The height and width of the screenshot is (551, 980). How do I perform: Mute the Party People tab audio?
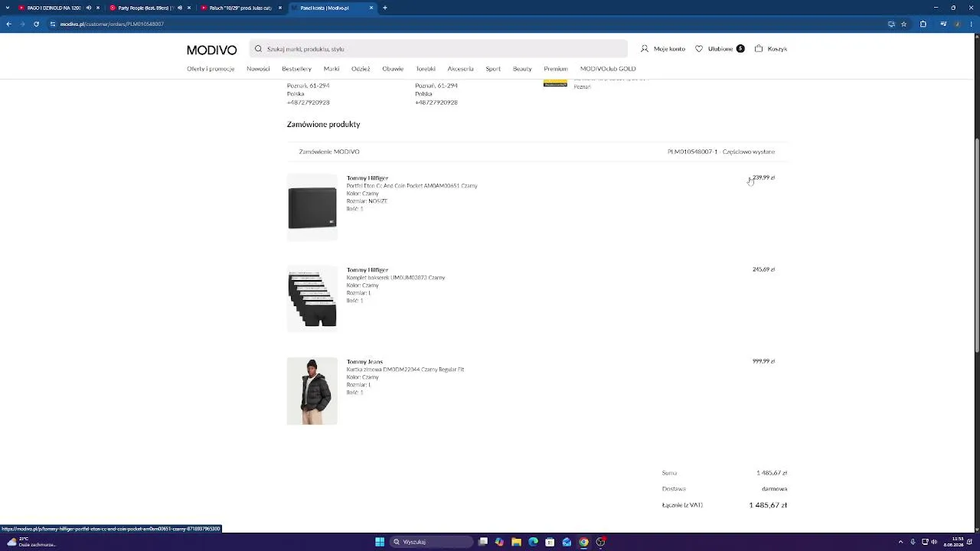pos(179,8)
